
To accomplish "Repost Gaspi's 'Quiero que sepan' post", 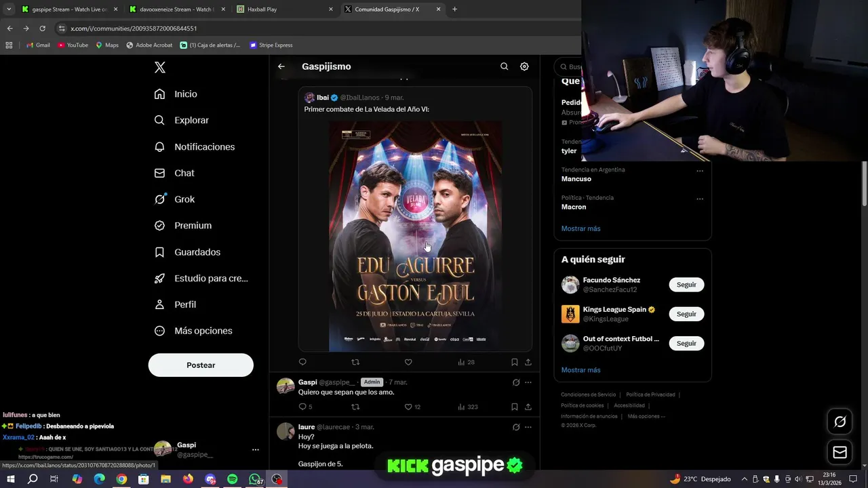I will click(x=355, y=407).
